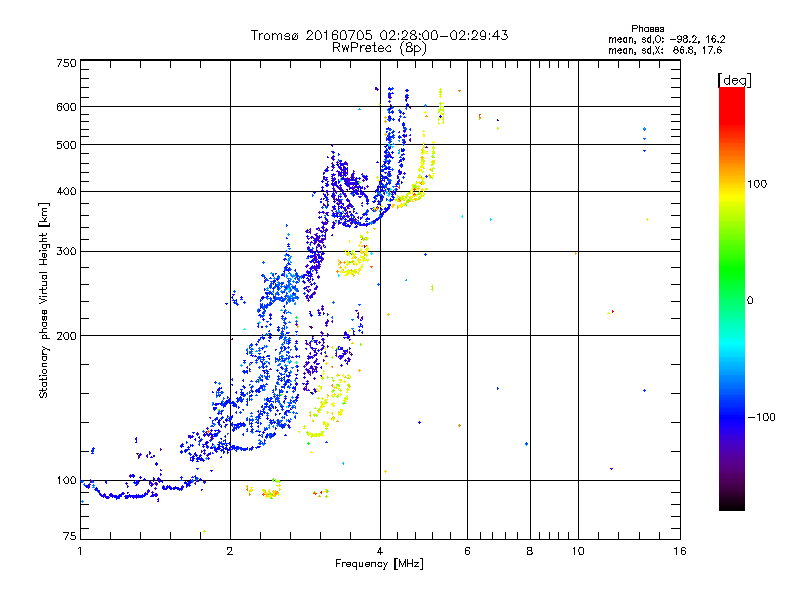This screenshot has height=600, width=800.
Task: Click the x-axis tick label '6'
Action: tap(467, 551)
